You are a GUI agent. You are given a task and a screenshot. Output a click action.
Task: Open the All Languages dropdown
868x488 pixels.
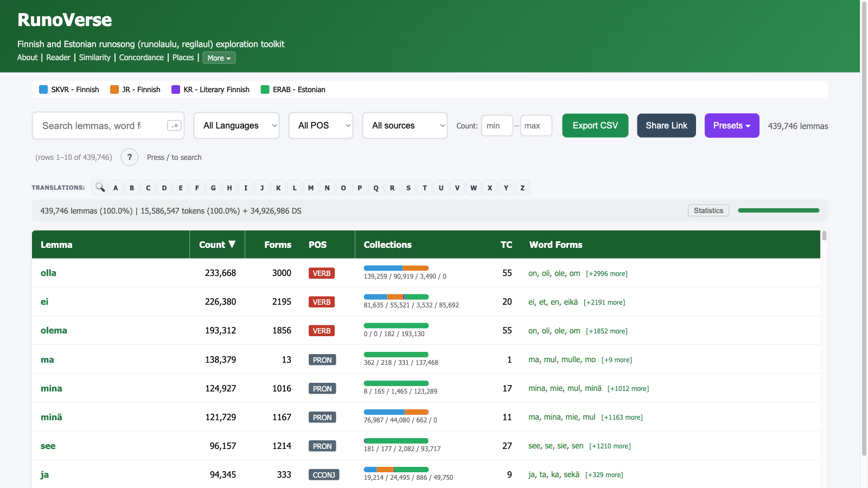[x=237, y=126]
